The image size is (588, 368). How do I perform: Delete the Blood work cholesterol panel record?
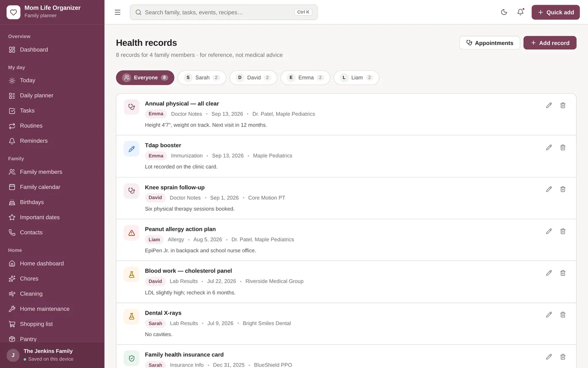coord(563,273)
